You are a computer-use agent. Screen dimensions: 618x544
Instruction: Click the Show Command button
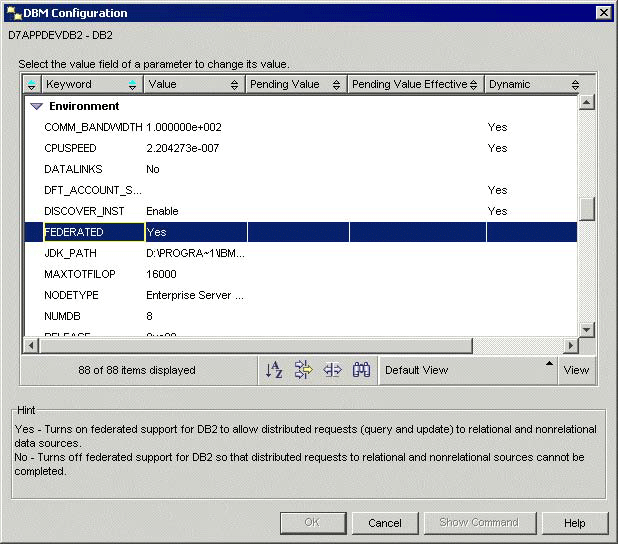pos(479,523)
